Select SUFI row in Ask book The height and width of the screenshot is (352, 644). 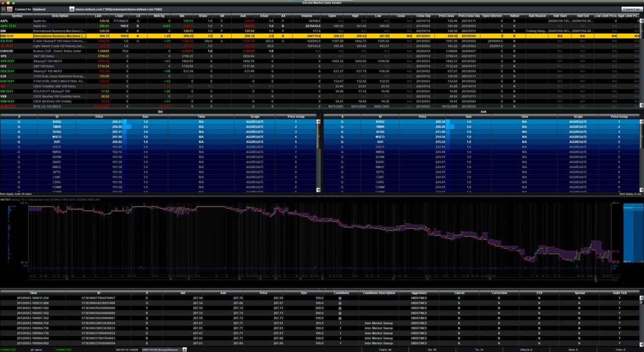(481, 142)
